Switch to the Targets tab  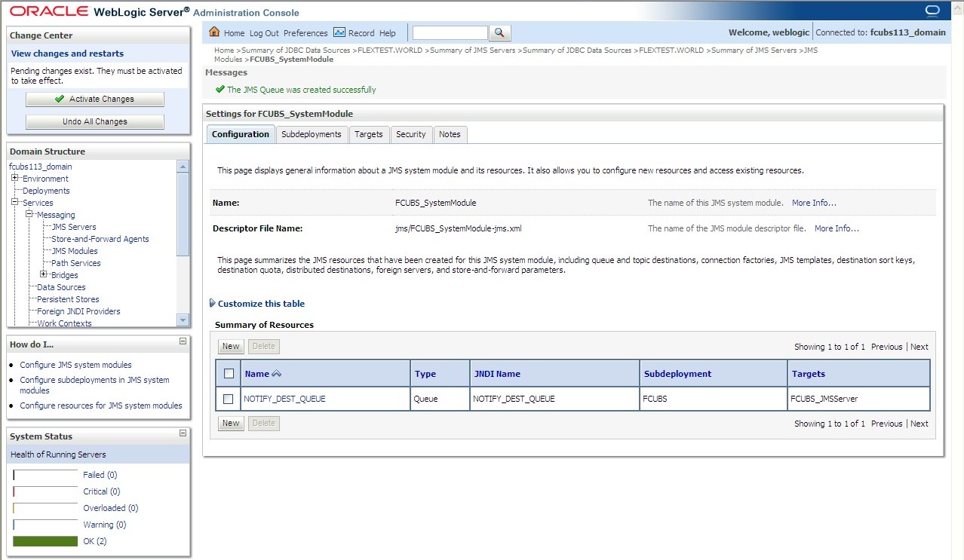tap(369, 134)
